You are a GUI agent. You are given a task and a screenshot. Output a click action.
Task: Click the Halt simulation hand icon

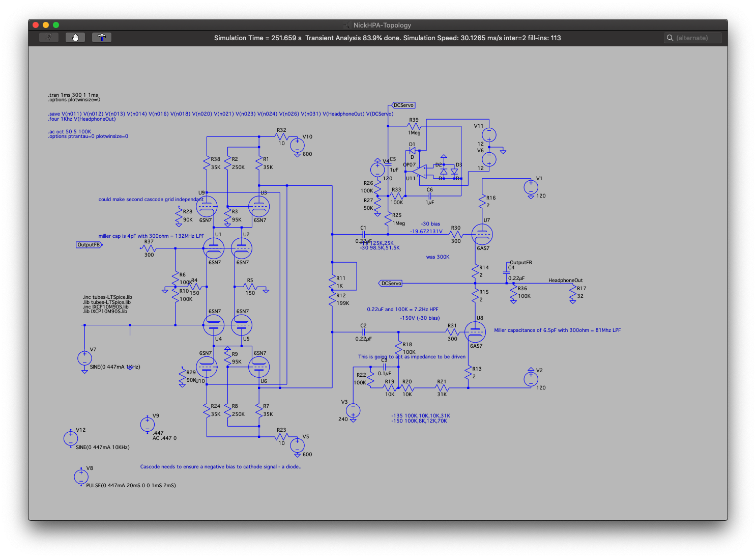pyautogui.click(x=75, y=37)
